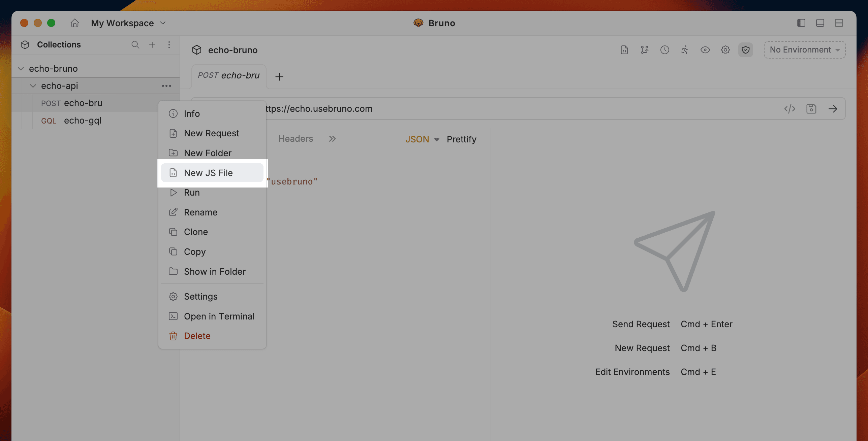Toggle the left sidebar layout icon
Image resolution: width=868 pixels, height=441 pixels.
coord(801,23)
